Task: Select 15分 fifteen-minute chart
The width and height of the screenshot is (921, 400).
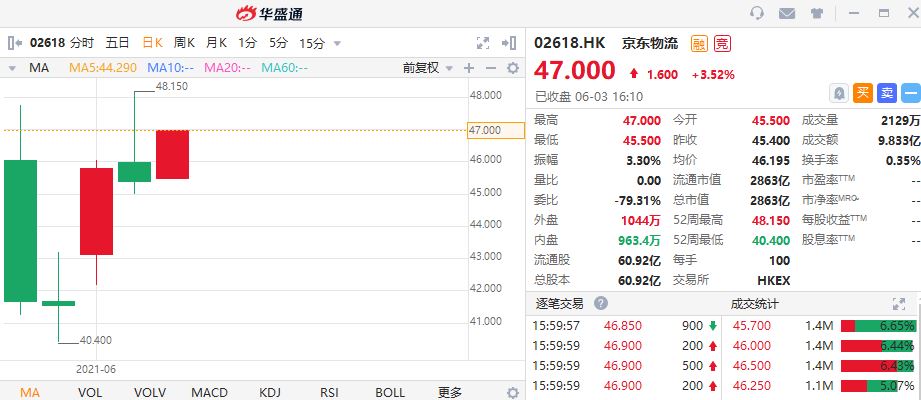Action: [312, 43]
